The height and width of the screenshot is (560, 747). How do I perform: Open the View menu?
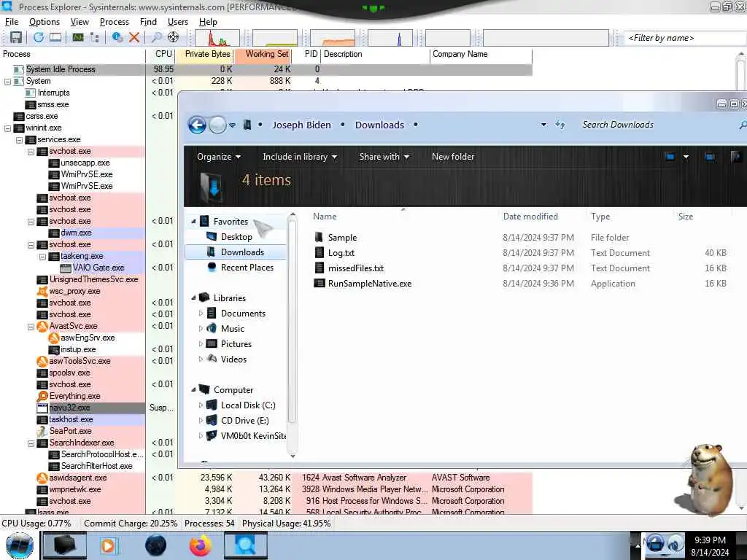80,22
